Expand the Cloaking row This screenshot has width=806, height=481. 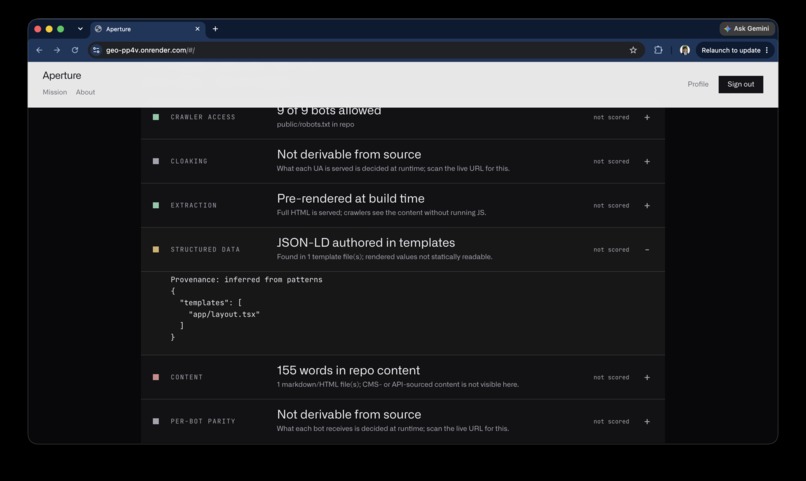click(647, 161)
